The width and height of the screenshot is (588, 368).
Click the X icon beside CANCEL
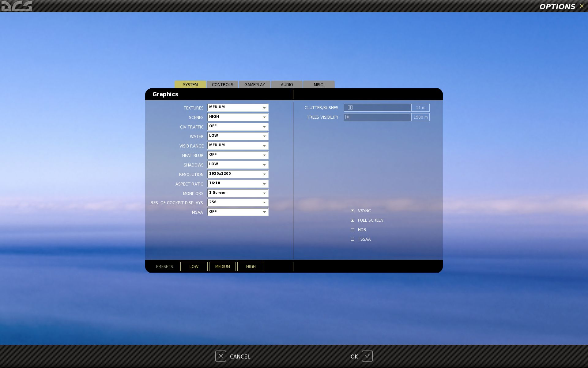[221, 356]
